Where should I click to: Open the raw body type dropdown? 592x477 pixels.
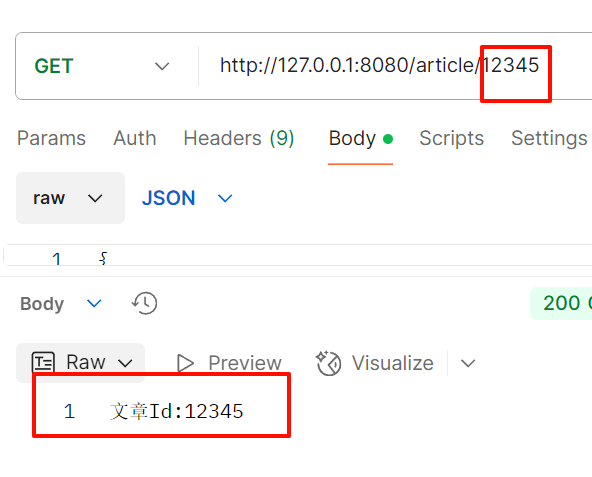pos(70,198)
